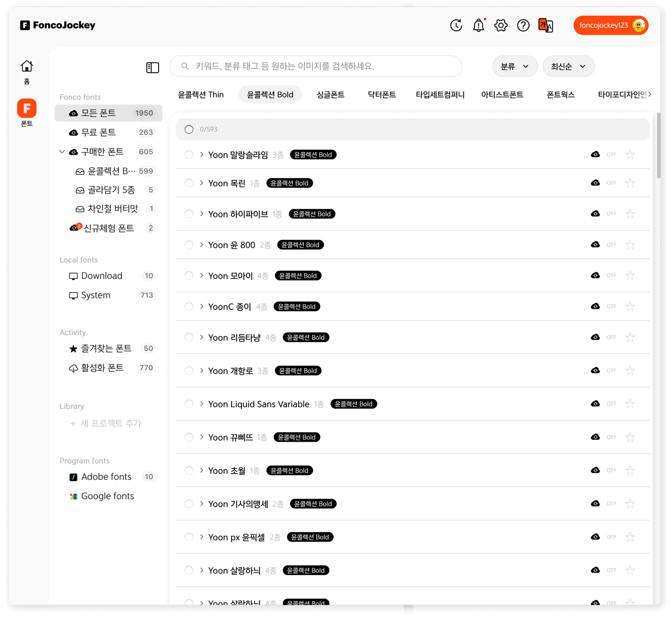
Task: Switch to 폰트웍스 tab
Action: pyautogui.click(x=561, y=95)
